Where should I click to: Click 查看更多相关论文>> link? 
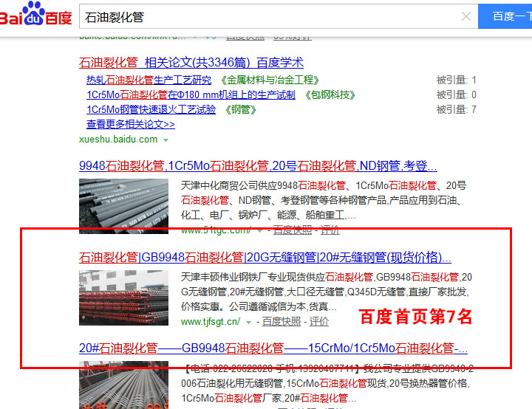(x=130, y=124)
